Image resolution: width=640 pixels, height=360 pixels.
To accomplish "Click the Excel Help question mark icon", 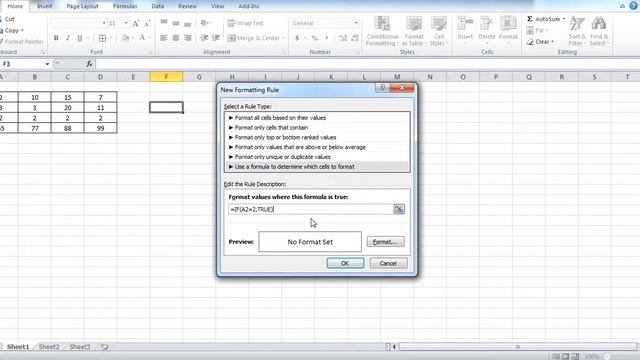I will click(x=633, y=6).
